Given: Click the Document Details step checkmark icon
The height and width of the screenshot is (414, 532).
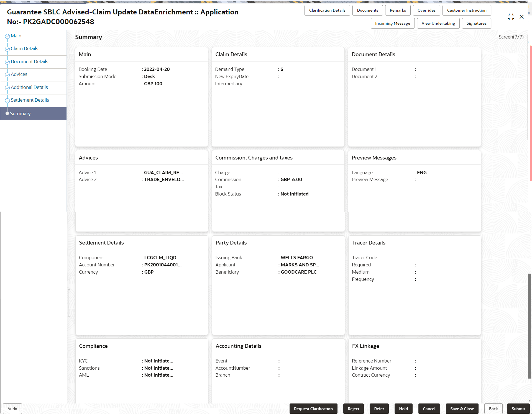Looking at the screenshot, I should tap(7, 62).
